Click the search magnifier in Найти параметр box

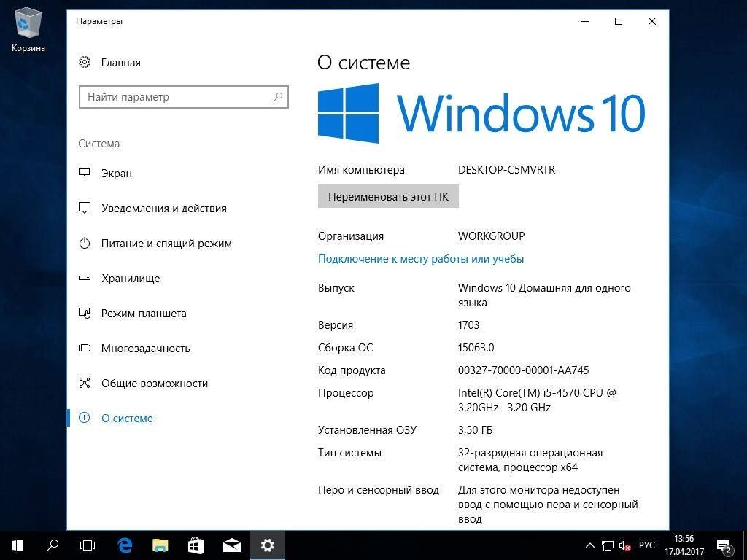278,97
